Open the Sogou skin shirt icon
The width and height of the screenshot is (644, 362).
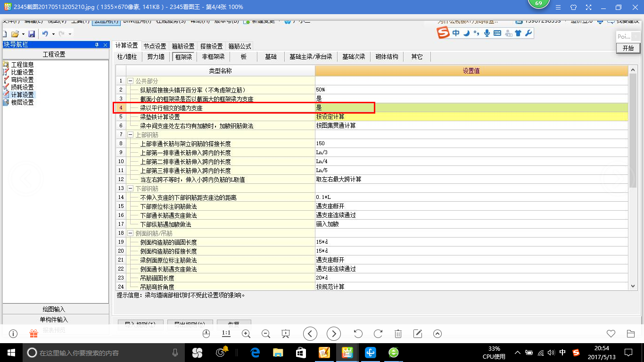pyautogui.click(x=518, y=33)
